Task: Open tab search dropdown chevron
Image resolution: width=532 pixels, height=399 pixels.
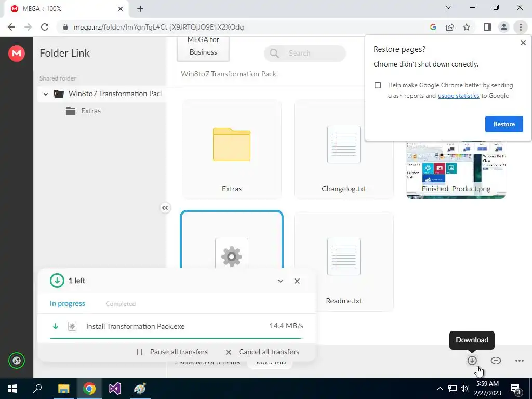Action: (448, 7)
